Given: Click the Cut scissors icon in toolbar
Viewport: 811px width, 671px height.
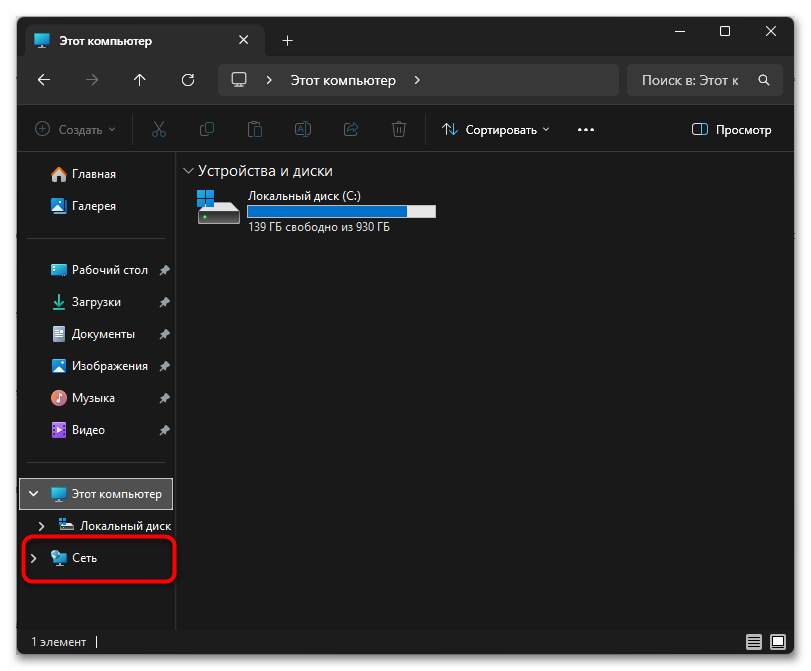Looking at the screenshot, I should click(x=159, y=130).
